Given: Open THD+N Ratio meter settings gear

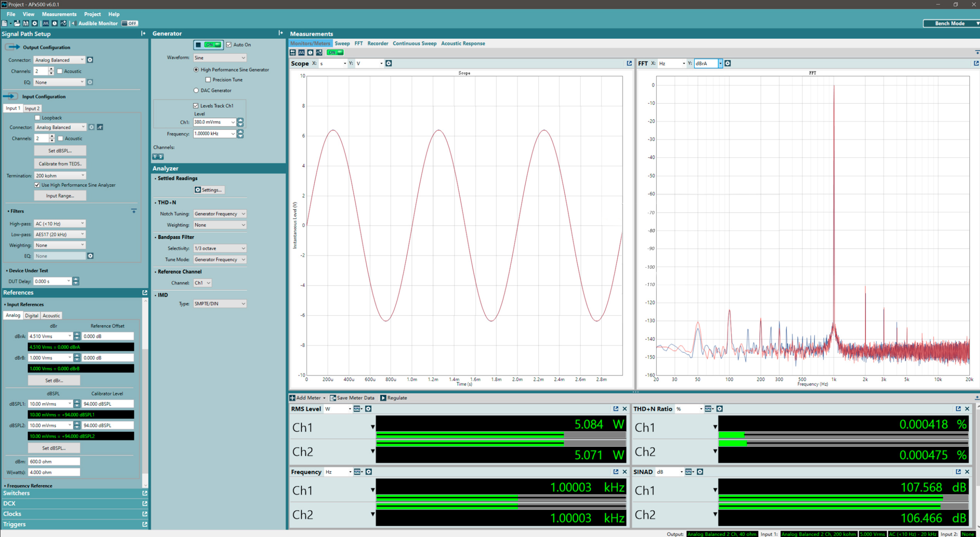Looking at the screenshot, I should click(x=719, y=409).
